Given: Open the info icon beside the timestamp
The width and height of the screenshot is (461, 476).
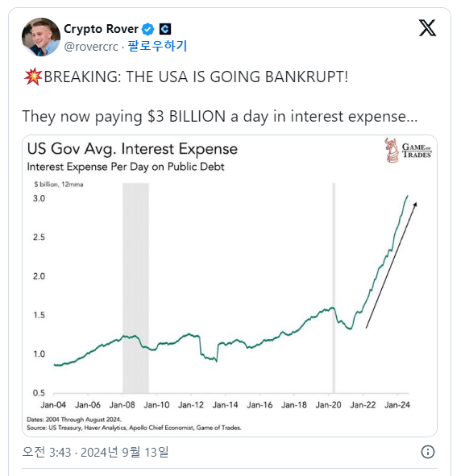Looking at the screenshot, I should (x=428, y=452).
